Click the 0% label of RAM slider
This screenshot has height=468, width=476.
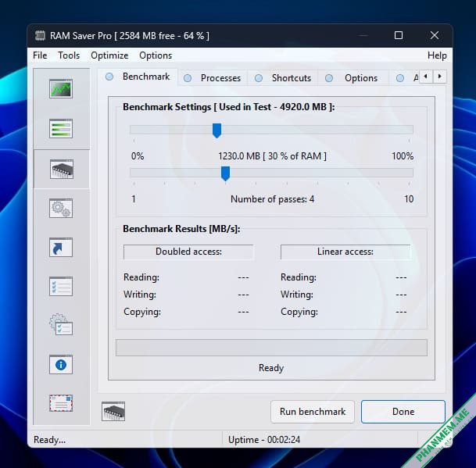tap(138, 156)
